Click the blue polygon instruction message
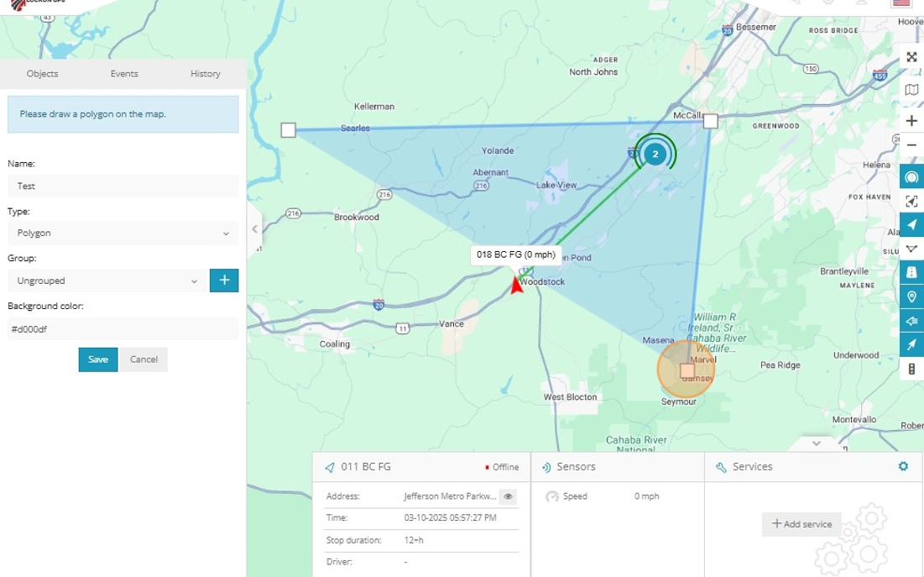This screenshot has height=577, width=924. pos(123,114)
